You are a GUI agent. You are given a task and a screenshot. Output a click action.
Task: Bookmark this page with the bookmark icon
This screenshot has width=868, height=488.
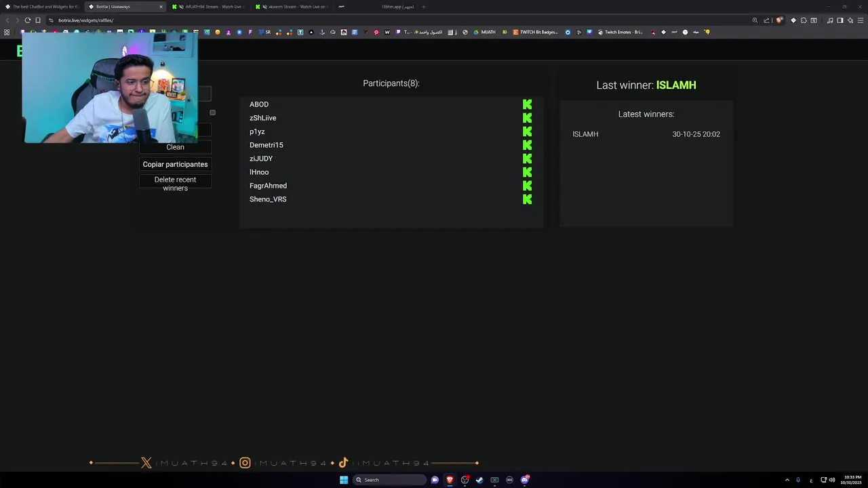point(38,20)
